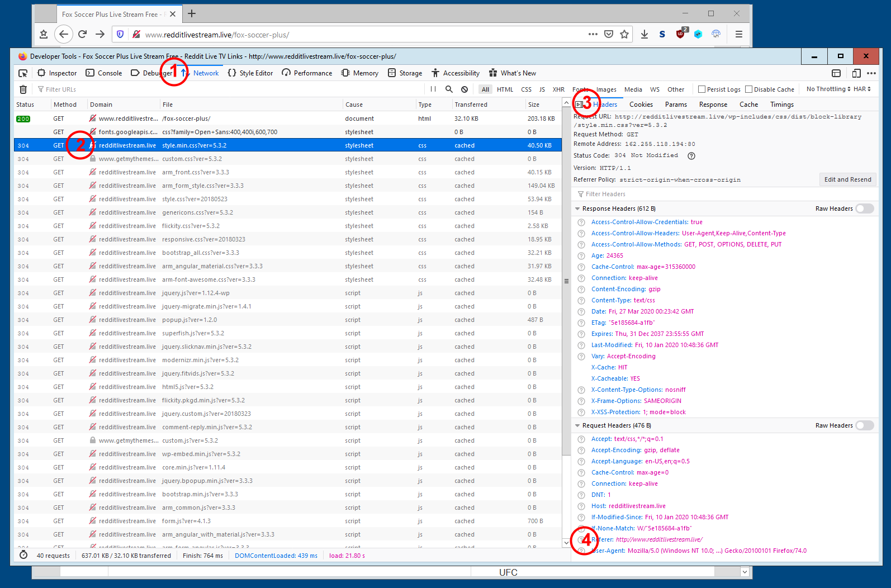The image size is (891, 588).
Task: Activate the element picker icon
Action: (x=23, y=73)
